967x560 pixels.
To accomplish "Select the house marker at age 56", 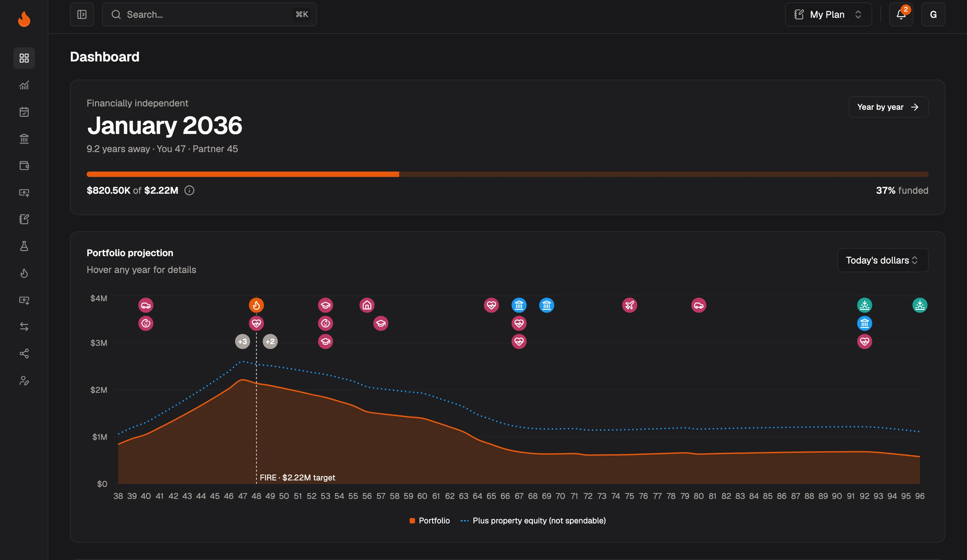I will [x=367, y=305].
